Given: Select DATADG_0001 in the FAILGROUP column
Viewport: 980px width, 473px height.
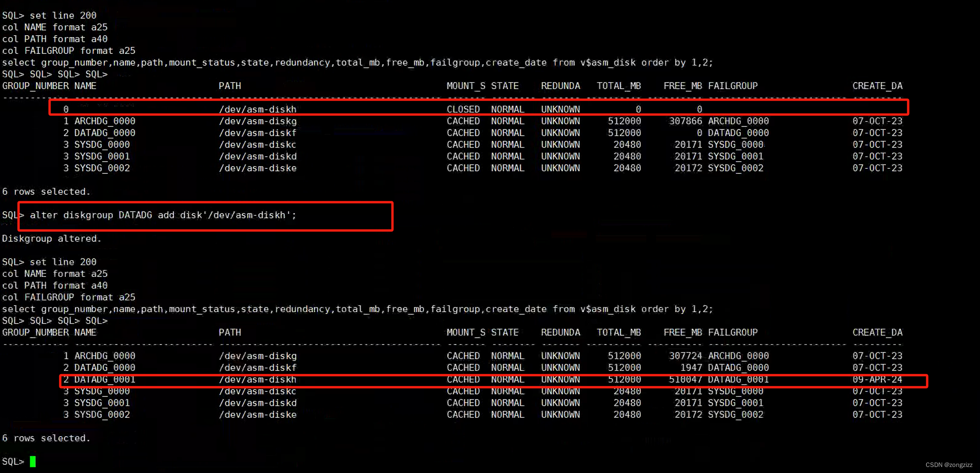Looking at the screenshot, I should click(x=738, y=379).
